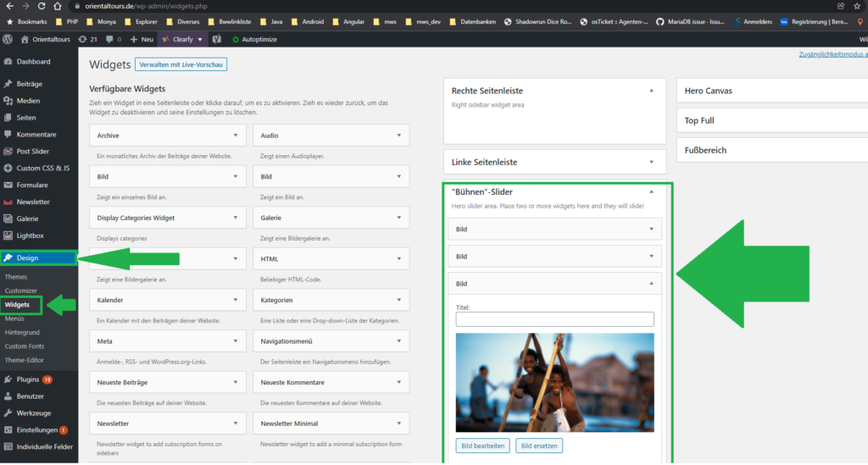Open the Dashboard sidebar item

pyautogui.click(x=33, y=62)
